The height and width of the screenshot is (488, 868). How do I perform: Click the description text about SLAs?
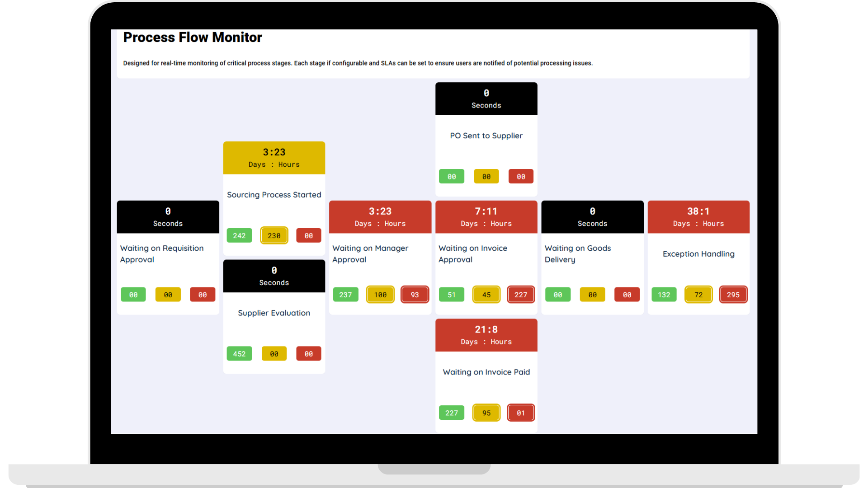click(x=358, y=63)
